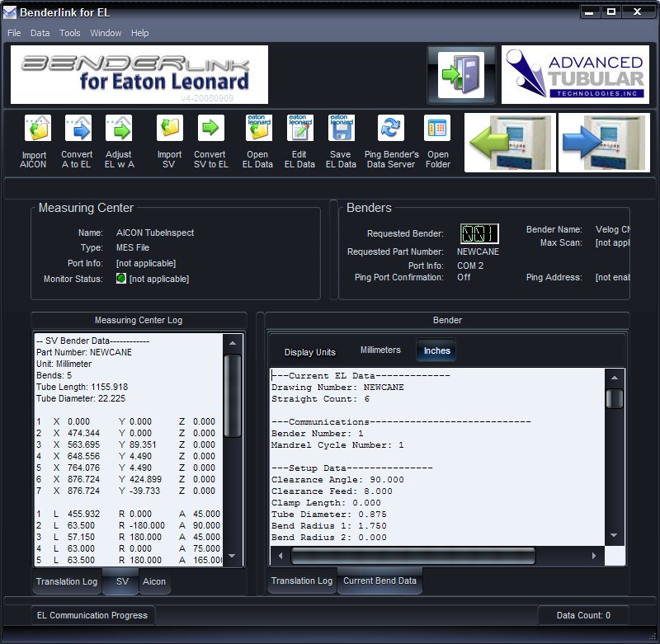Open the Tools menu
Screen dimensions: 660x644
pos(70,33)
